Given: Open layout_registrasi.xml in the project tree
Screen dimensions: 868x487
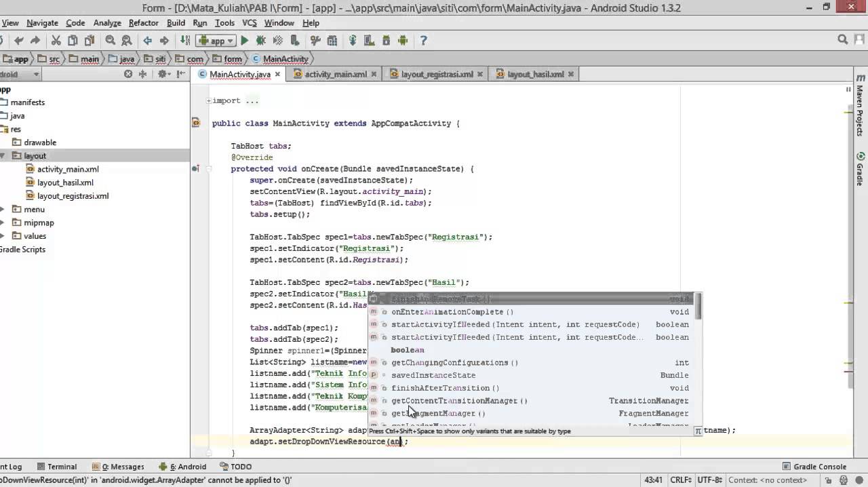Looking at the screenshot, I should [73, 196].
